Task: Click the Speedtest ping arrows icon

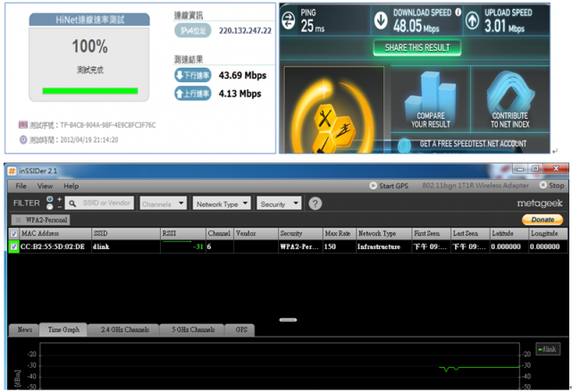Action: click(288, 21)
